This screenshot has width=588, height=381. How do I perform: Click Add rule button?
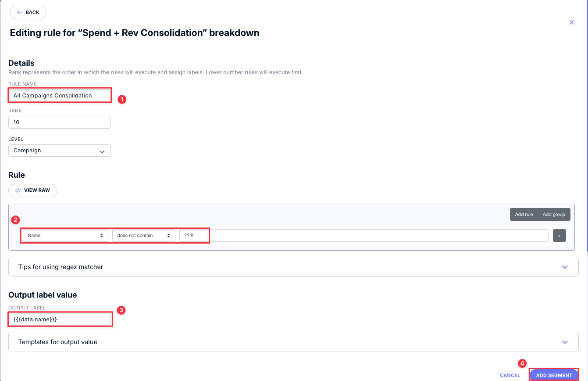tap(524, 214)
